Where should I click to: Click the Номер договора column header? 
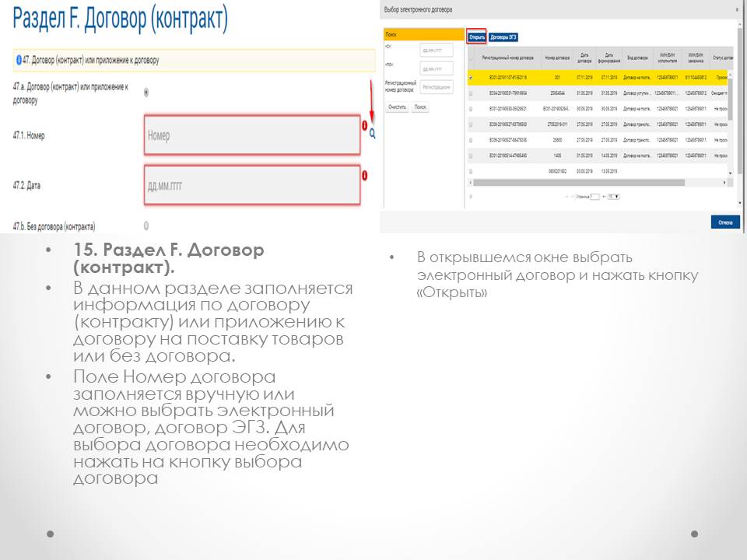[x=557, y=57]
